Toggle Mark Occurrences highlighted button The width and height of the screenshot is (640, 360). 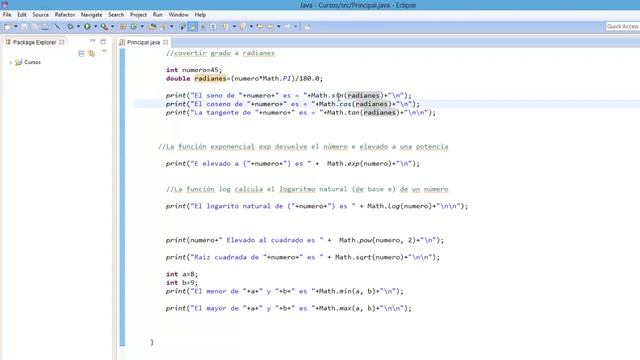point(193,27)
